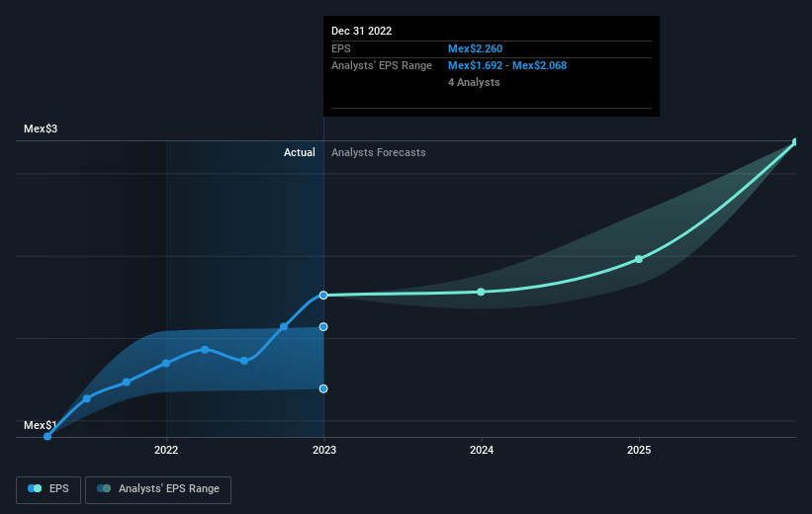
Task: Click the 2025 x-axis label
Action: point(639,450)
